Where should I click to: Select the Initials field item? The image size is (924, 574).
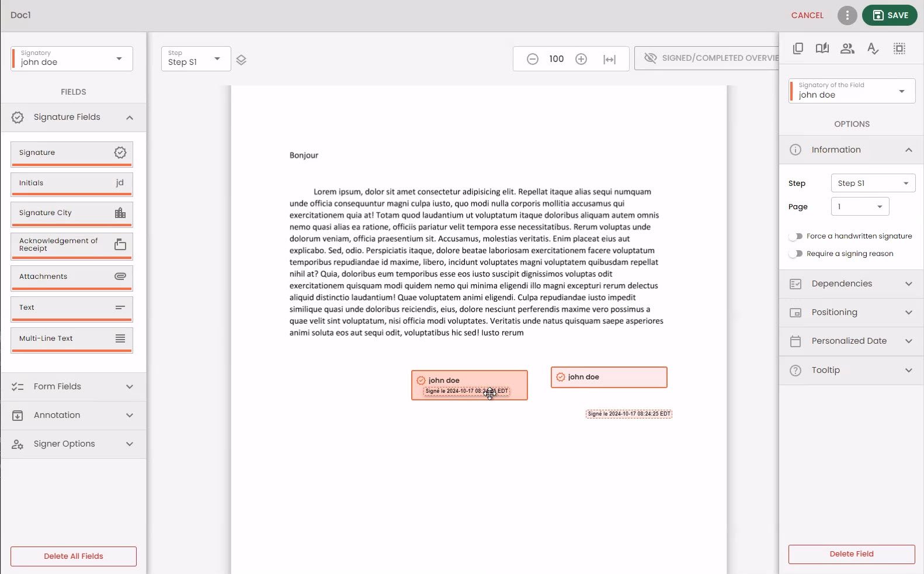(72, 184)
